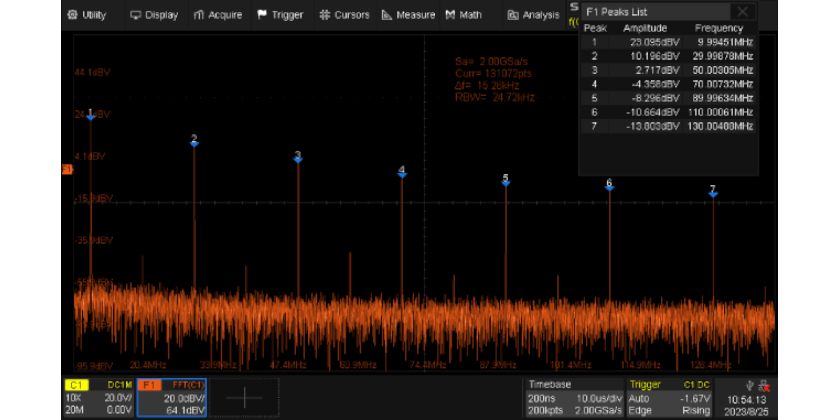This screenshot has width=840, height=420.
Task: Click the Amplitude column header
Action: click(645, 28)
